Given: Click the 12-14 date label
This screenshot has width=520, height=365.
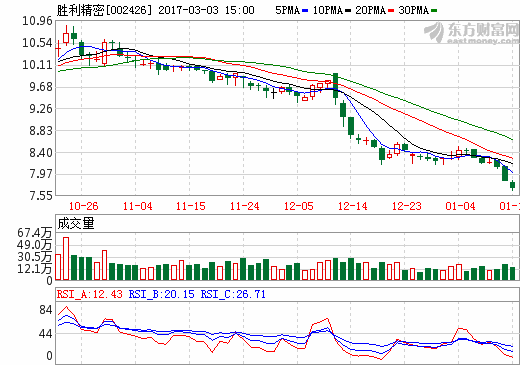Looking at the screenshot, I should click(x=353, y=206).
